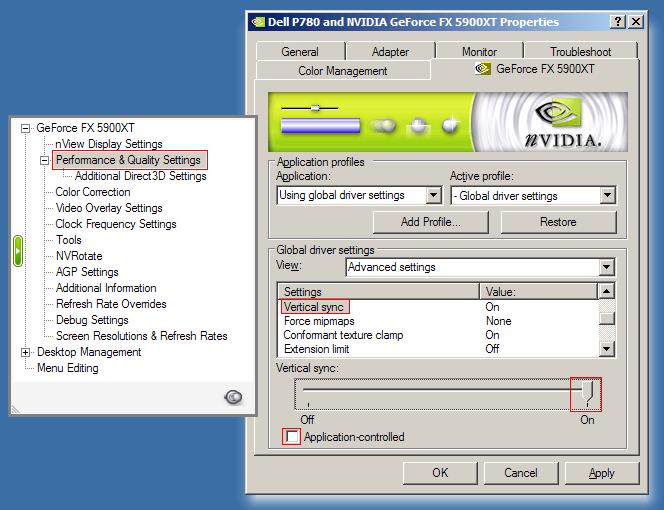Select Conformant texture clamp row
The height and width of the screenshot is (510, 664).
pos(437,335)
